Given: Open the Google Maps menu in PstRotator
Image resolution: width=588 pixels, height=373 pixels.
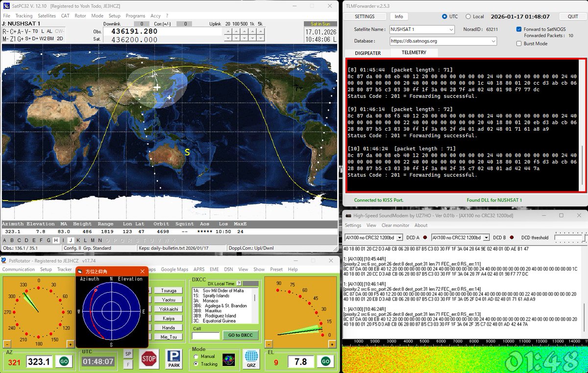Looking at the screenshot, I should 174,269.
